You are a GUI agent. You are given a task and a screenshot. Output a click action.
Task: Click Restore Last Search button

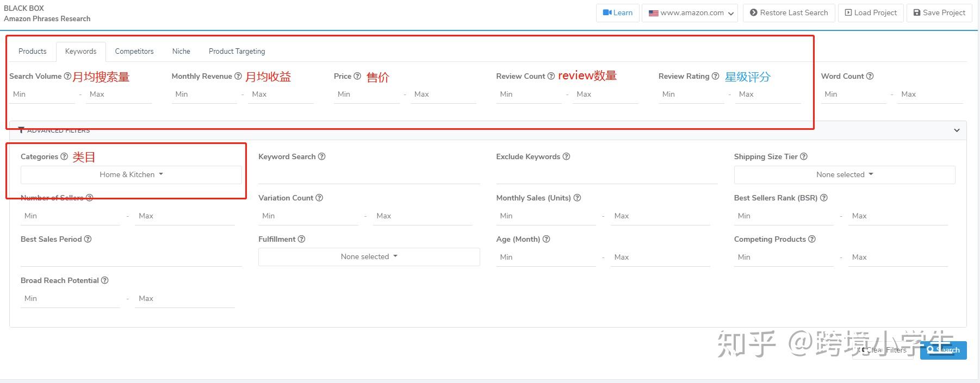789,13
